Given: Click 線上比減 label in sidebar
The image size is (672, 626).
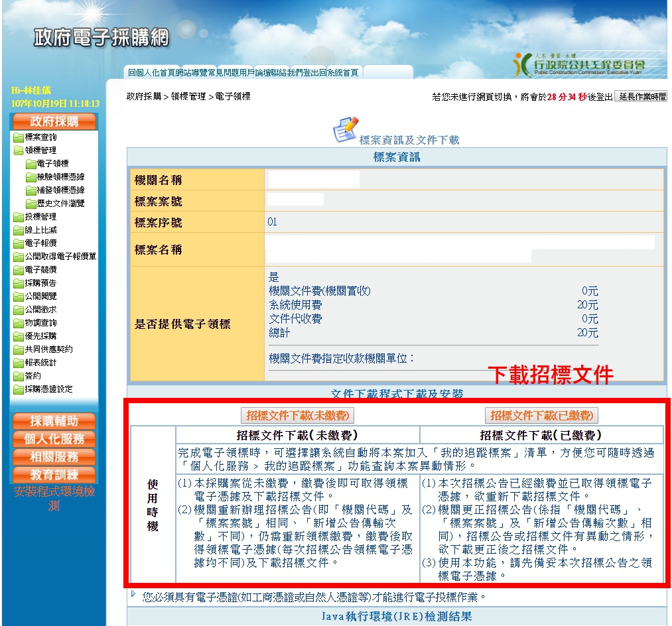Looking at the screenshot, I should tap(40, 230).
